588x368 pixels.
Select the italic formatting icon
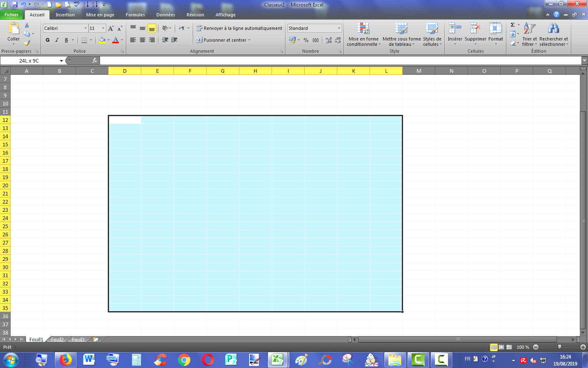pyautogui.click(x=57, y=40)
